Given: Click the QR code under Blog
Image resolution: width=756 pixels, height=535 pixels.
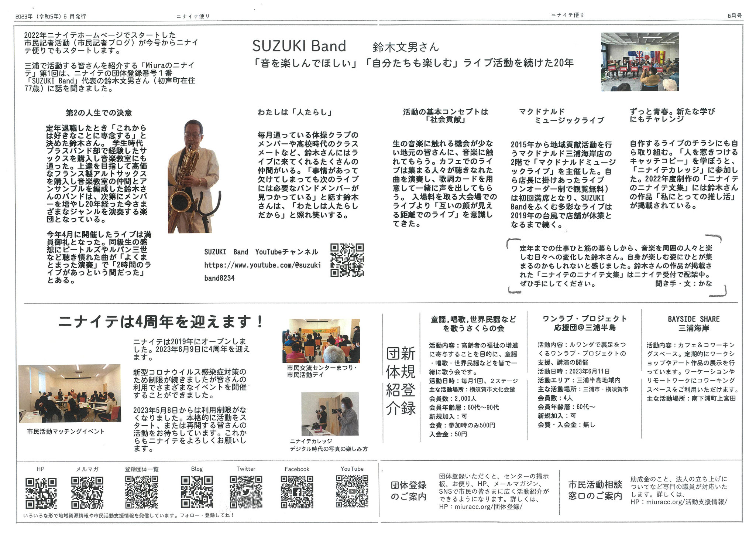Looking at the screenshot, I should pyautogui.click(x=197, y=493).
